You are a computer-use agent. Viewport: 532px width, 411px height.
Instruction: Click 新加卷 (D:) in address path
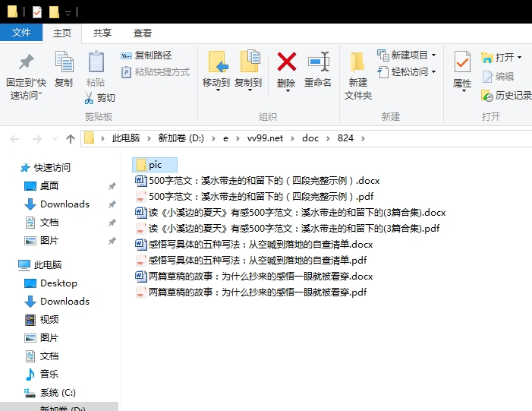pos(181,138)
